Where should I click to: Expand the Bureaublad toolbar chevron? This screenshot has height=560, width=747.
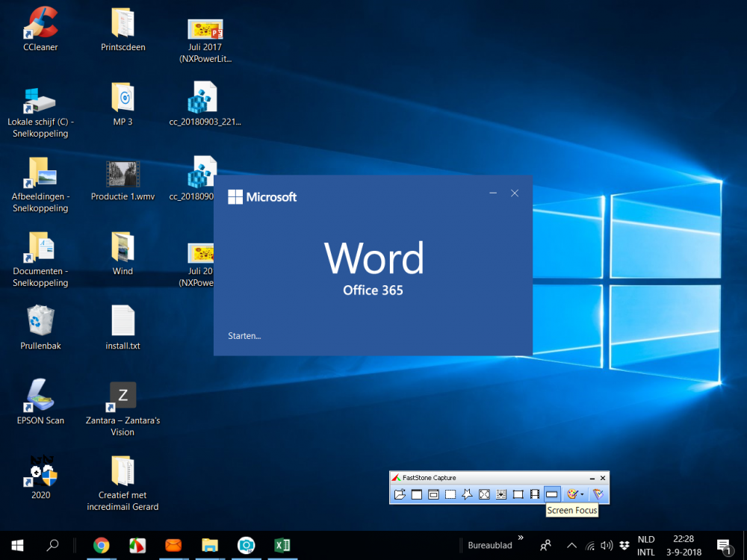click(521, 538)
